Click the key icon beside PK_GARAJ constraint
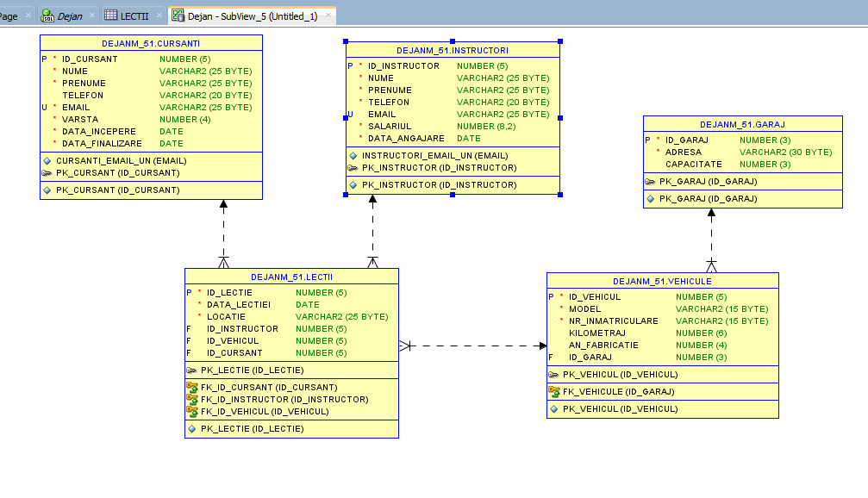 click(651, 182)
